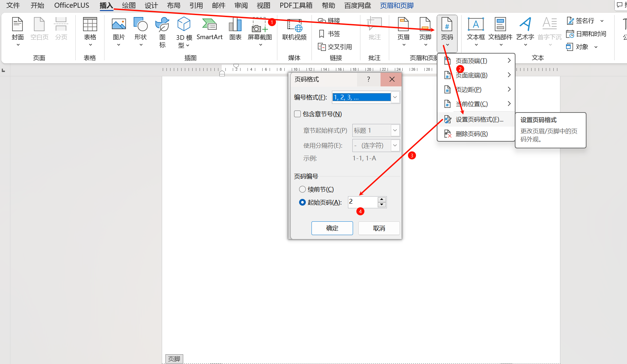Increase the start page number with up arrow

(x=382, y=200)
